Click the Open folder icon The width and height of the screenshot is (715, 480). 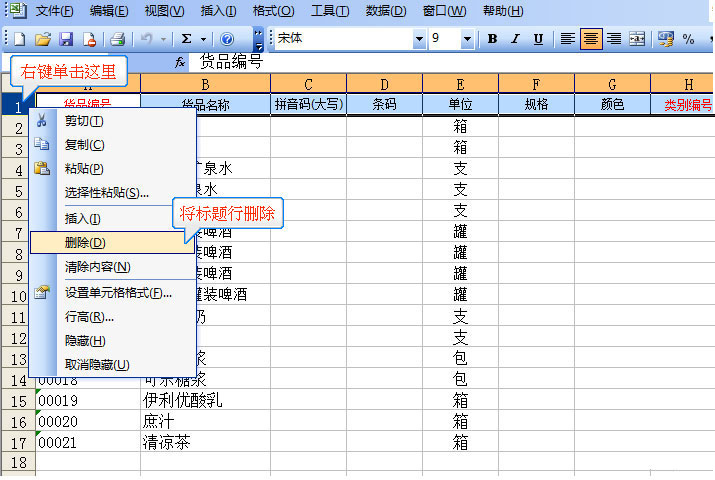click(x=43, y=39)
